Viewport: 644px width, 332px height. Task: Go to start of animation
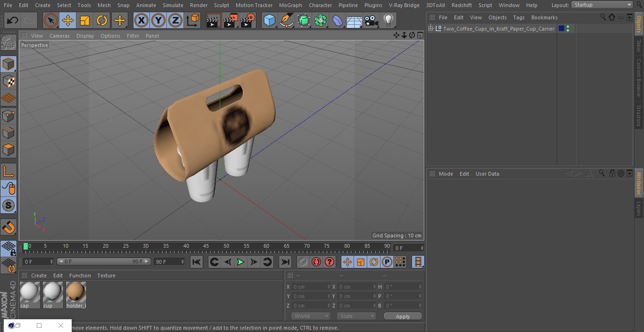point(197,262)
